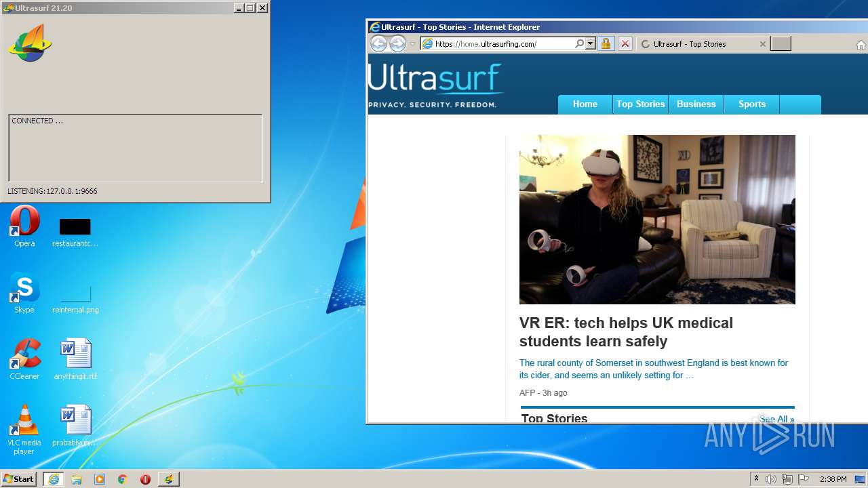Open Internet Explorer home page icon
Screen dimensions: 868x488
coord(861,45)
